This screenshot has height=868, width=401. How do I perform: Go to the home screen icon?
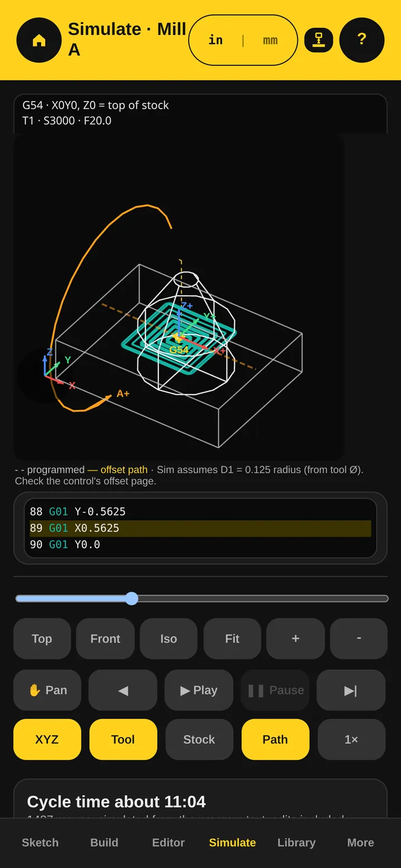39,40
